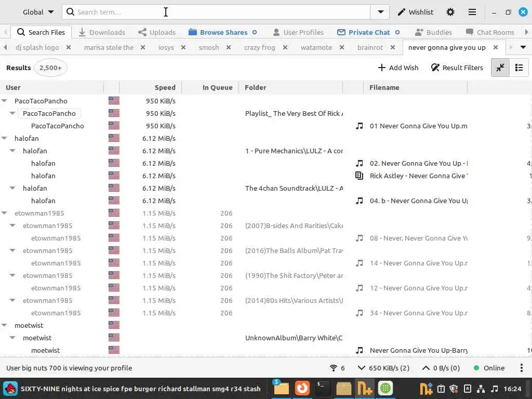This screenshot has width=532, height=399.
Task: Click the music icon of '01 Never Gonna Give You Up'
Action: (x=360, y=126)
